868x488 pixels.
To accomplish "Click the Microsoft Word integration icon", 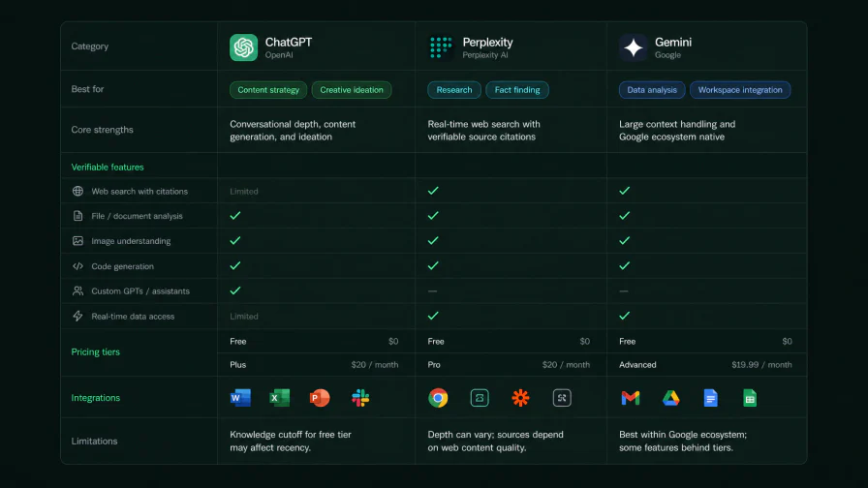I will coord(240,398).
